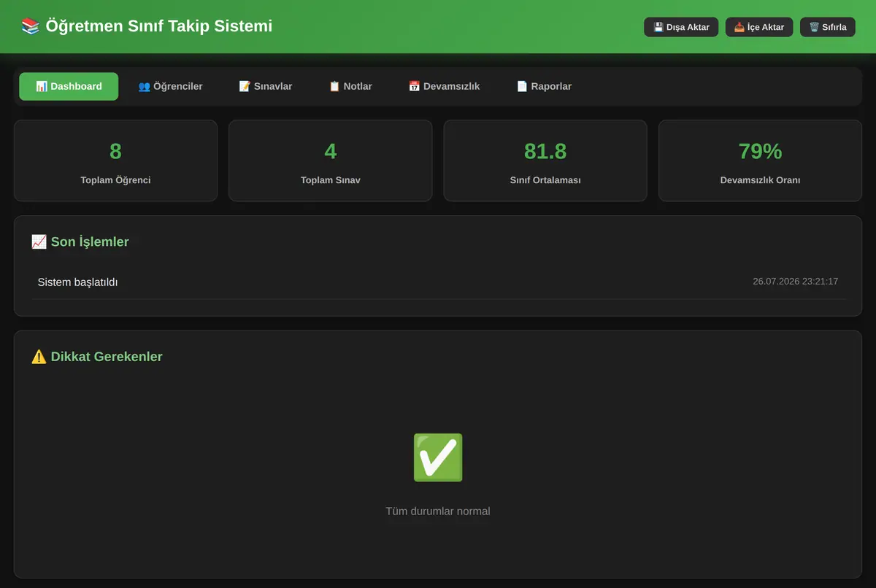Click the Toplam Öğrenci label
Viewport: 876px width, 588px height.
115,180
